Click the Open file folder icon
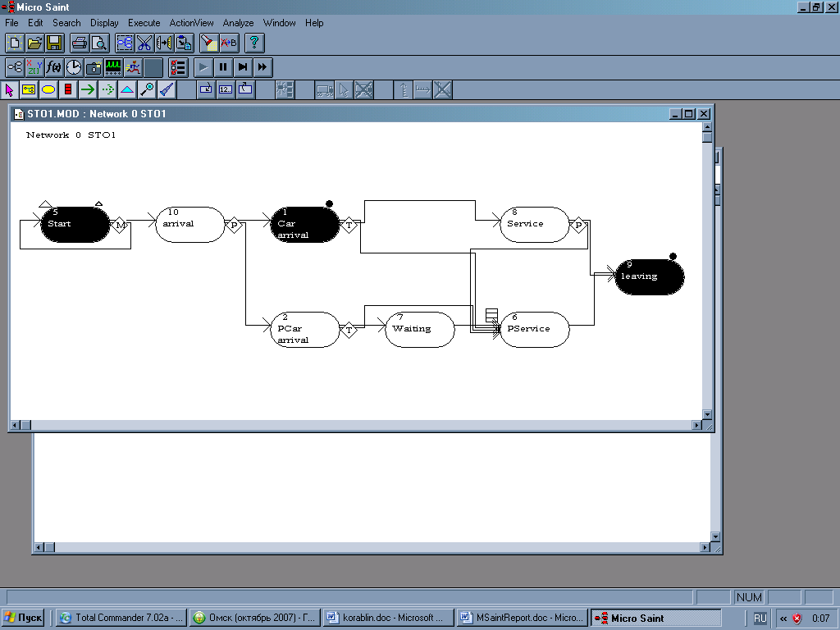 [34, 43]
